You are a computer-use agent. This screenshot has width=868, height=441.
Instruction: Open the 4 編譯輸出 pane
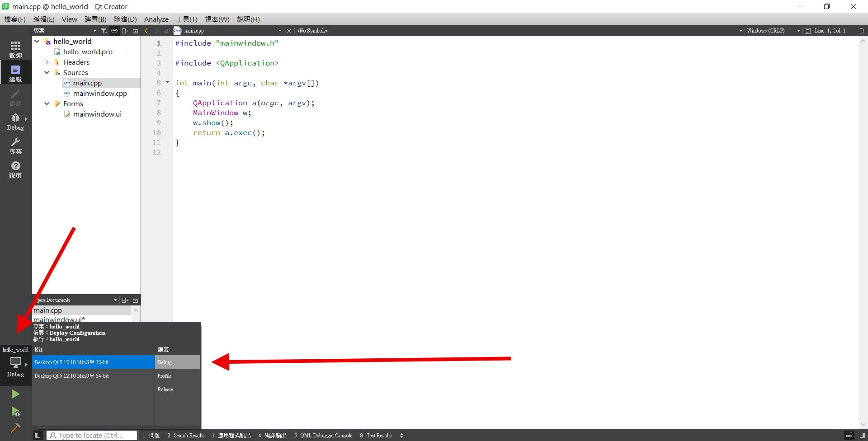[x=272, y=436]
